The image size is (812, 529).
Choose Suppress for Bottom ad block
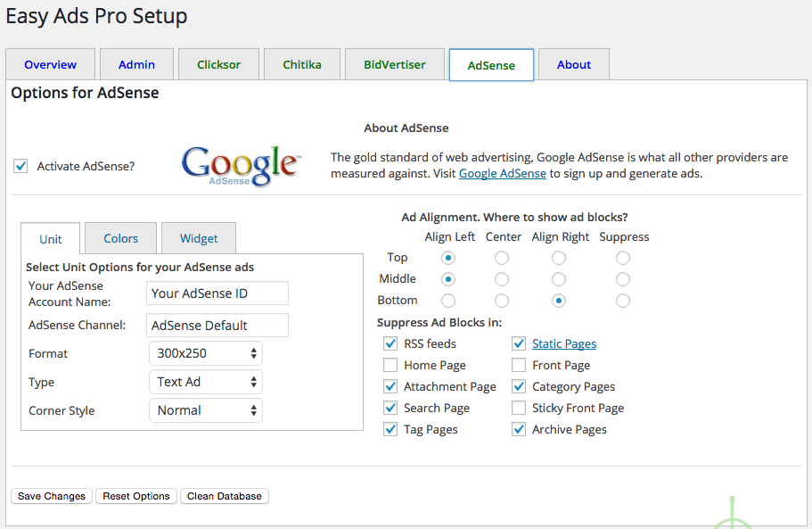click(622, 301)
